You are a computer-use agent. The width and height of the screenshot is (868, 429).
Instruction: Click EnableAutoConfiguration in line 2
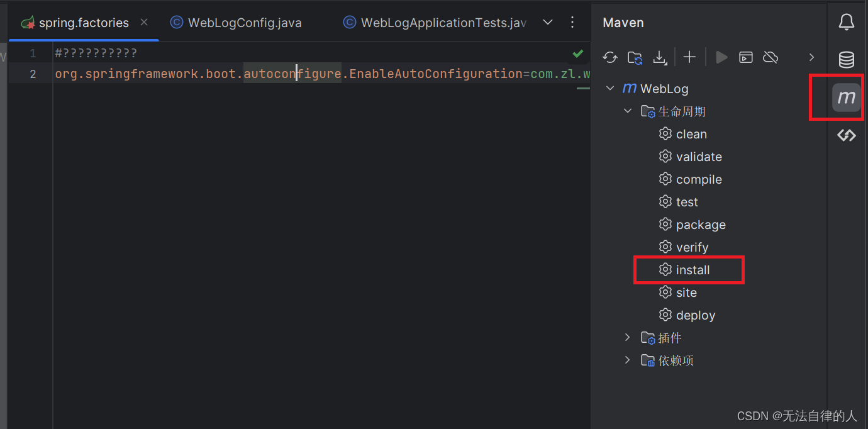436,74
